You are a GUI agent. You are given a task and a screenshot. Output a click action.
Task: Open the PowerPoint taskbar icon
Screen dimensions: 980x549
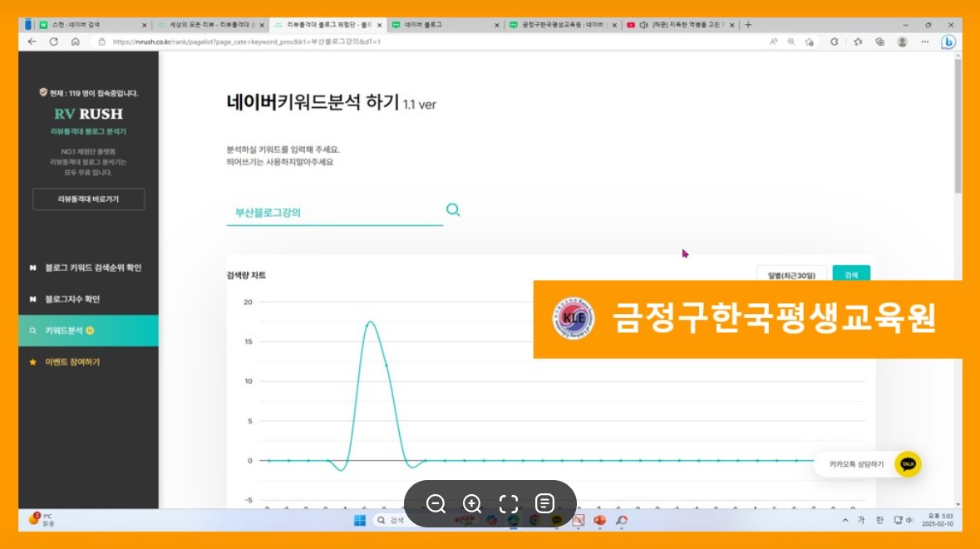(x=599, y=520)
